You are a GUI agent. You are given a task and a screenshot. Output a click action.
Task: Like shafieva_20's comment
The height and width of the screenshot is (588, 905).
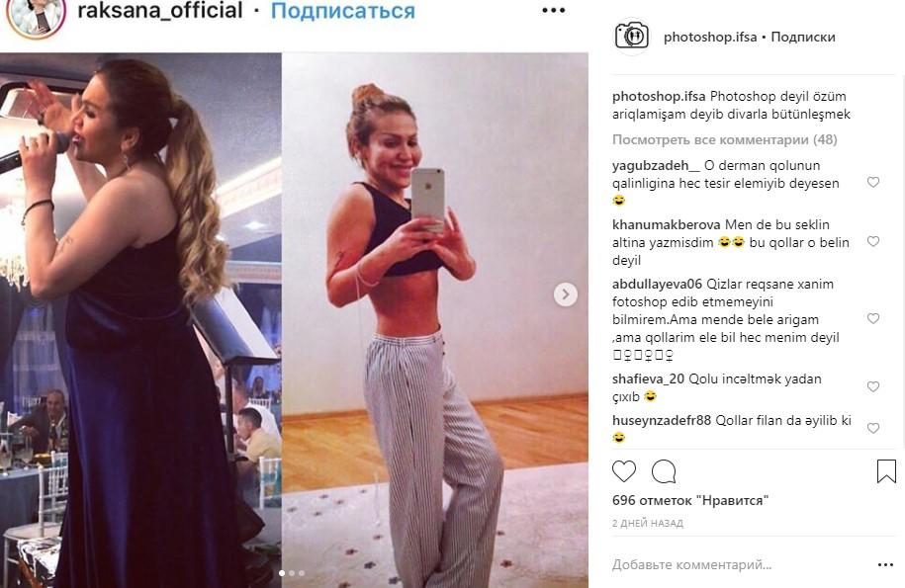[x=873, y=386]
